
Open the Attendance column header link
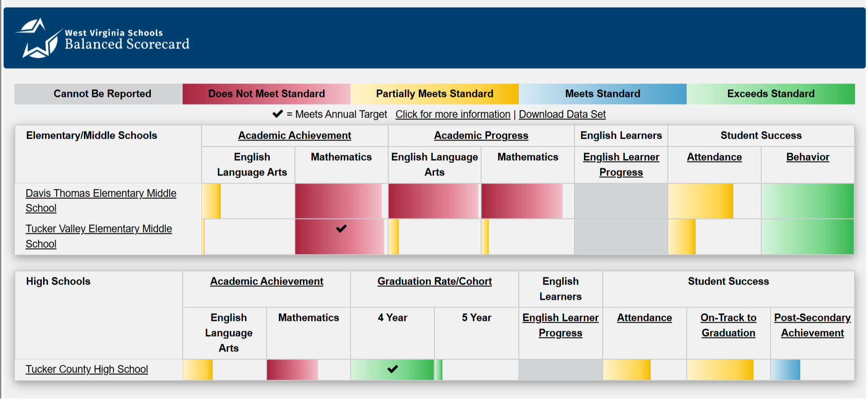coord(714,157)
